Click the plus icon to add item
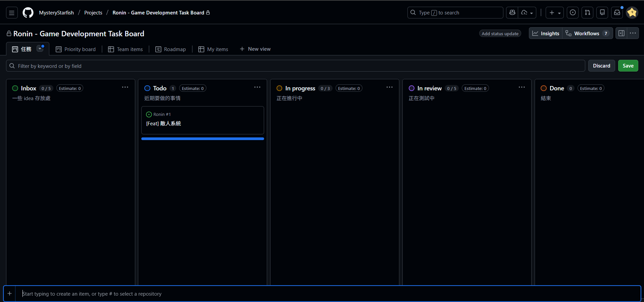 point(10,294)
